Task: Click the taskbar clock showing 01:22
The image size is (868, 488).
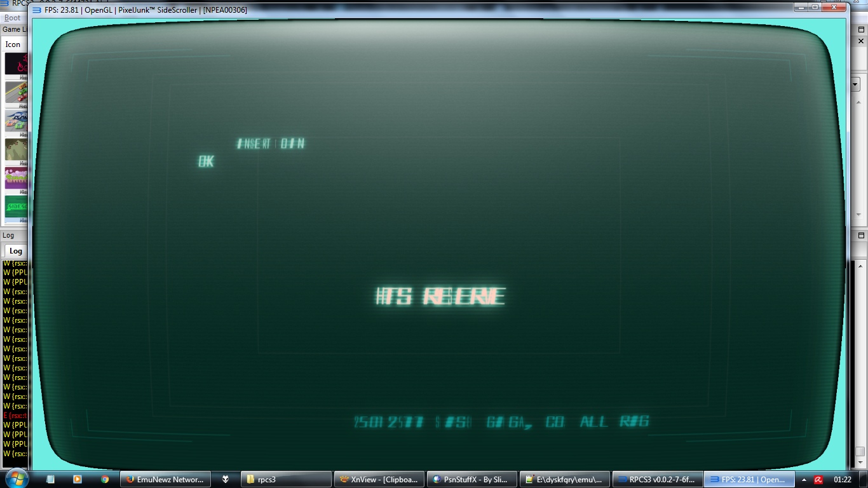Action: point(842,480)
